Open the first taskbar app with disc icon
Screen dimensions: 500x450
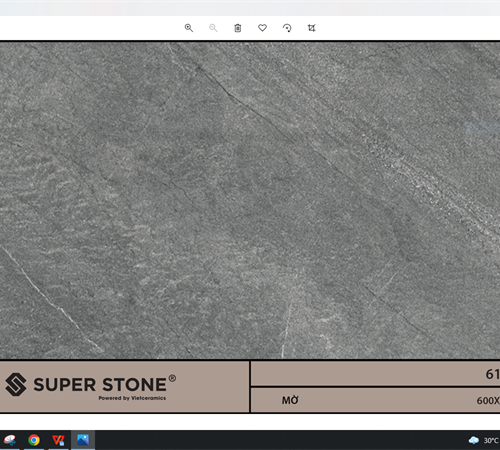click(10, 440)
